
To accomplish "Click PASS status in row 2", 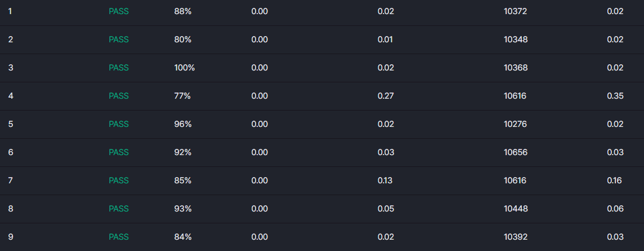I will 119,39.
